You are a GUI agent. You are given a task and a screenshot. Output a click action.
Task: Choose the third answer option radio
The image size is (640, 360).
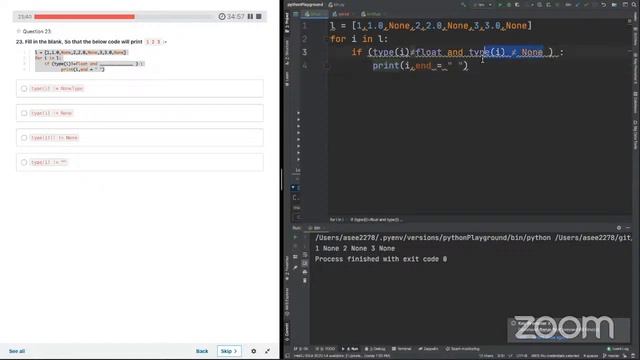24,138
